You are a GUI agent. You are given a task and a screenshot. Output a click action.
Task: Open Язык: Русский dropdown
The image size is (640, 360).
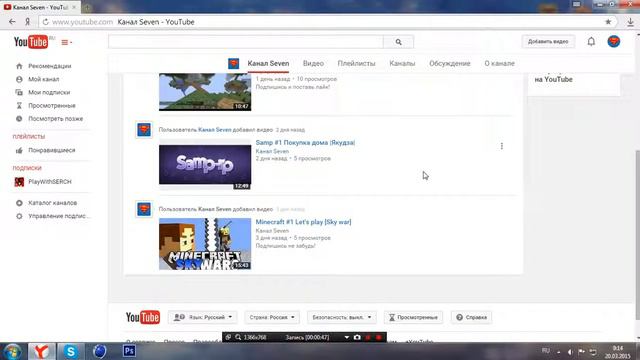(203, 317)
